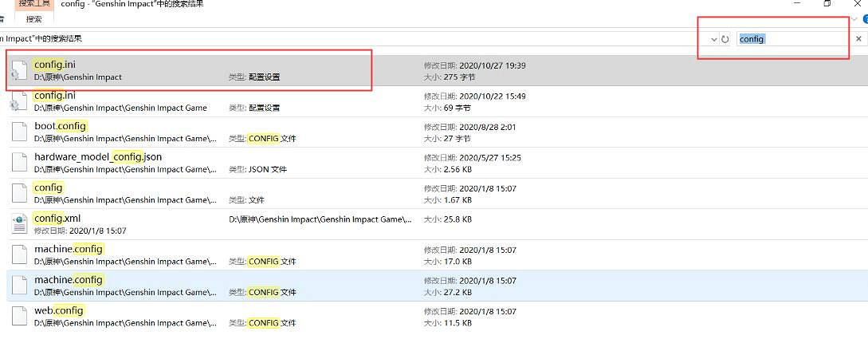Select the 27.2 KB machine.config file name

69,280
